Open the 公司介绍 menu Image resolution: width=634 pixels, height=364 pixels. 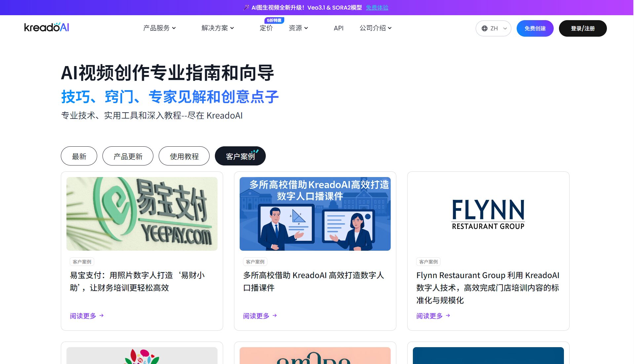coord(376,28)
